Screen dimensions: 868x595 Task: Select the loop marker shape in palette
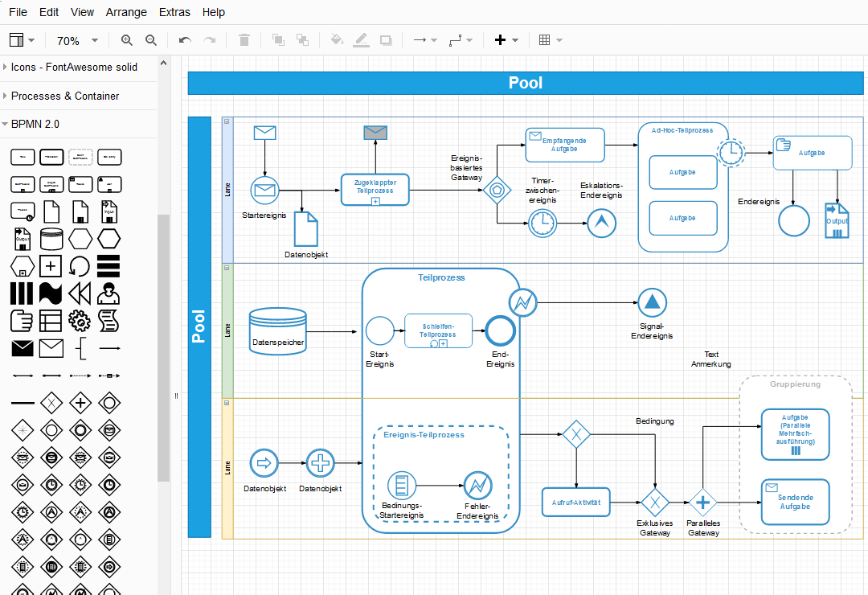pos(80,266)
